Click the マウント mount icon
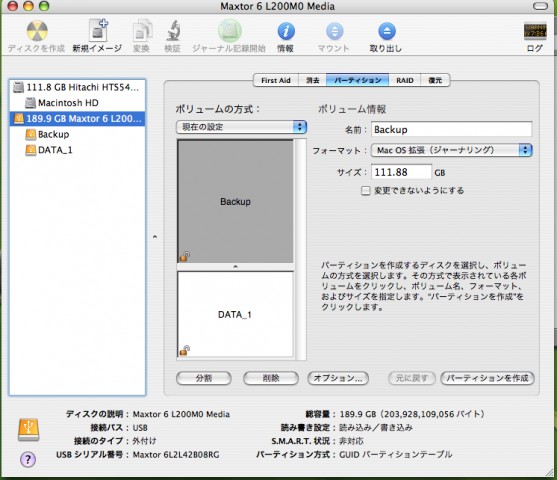The height and width of the screenshot is (480, 557). point(334,31)
